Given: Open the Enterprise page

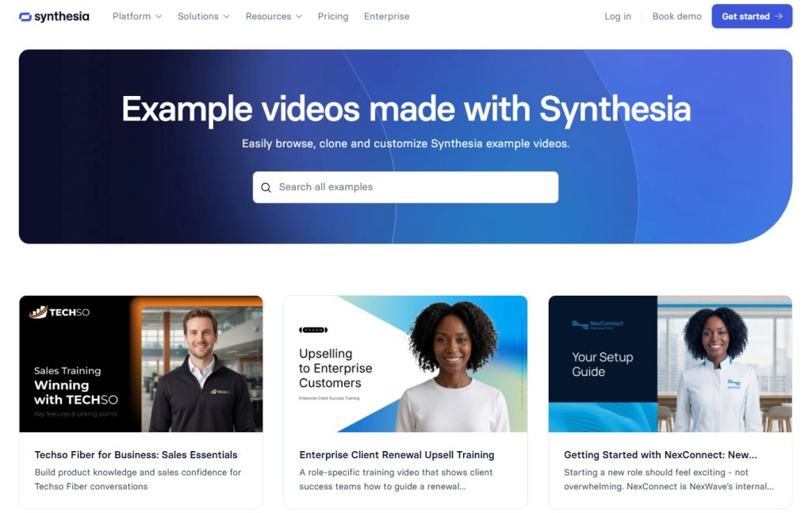Looking at the screenshot, I should [x=386, y=17].
